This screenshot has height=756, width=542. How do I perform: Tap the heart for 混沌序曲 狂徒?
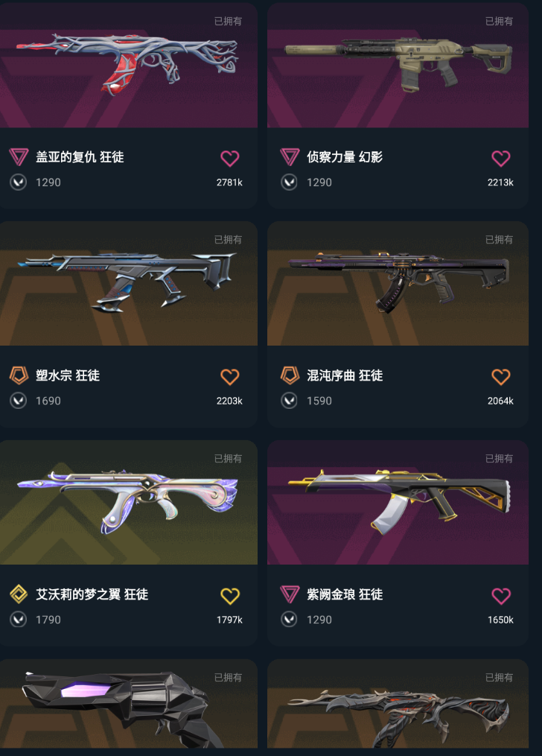(x=500, y=377)
